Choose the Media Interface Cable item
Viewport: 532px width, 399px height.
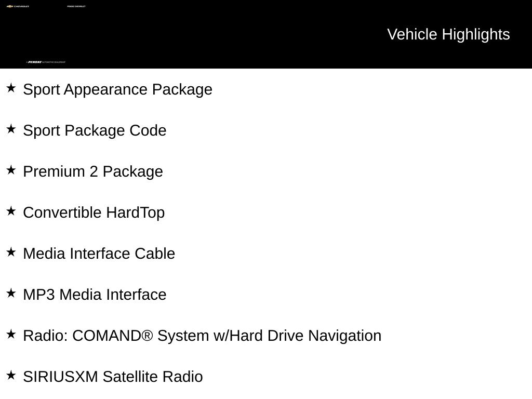[99, 254]
